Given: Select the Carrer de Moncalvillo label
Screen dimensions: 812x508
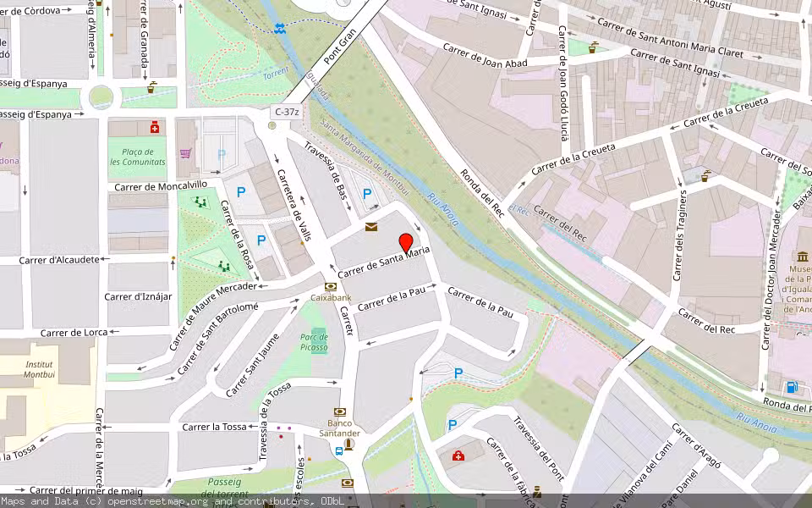Looking at the screenshot, I should click(x=161, y=185).
